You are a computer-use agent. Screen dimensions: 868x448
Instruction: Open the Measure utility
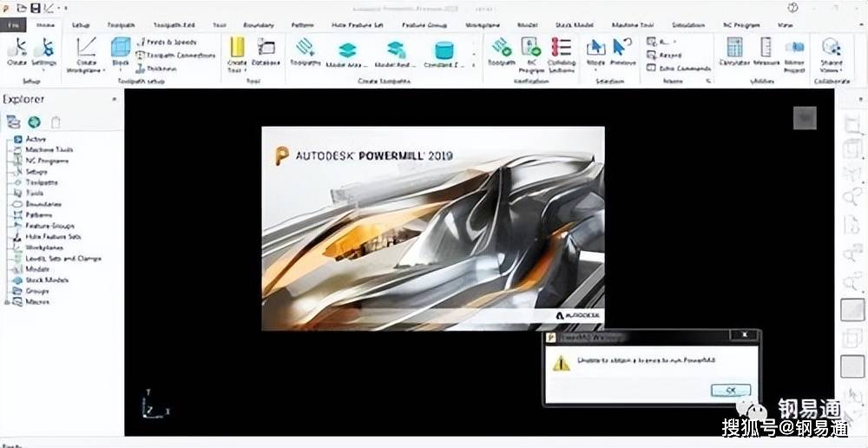(x=766, y=51)
